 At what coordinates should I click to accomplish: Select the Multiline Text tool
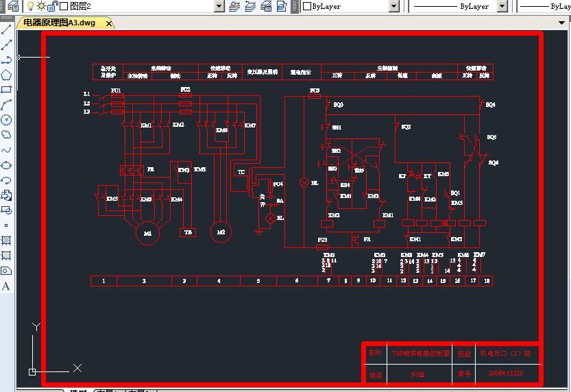pyautogui.click(x=6, y=286)
